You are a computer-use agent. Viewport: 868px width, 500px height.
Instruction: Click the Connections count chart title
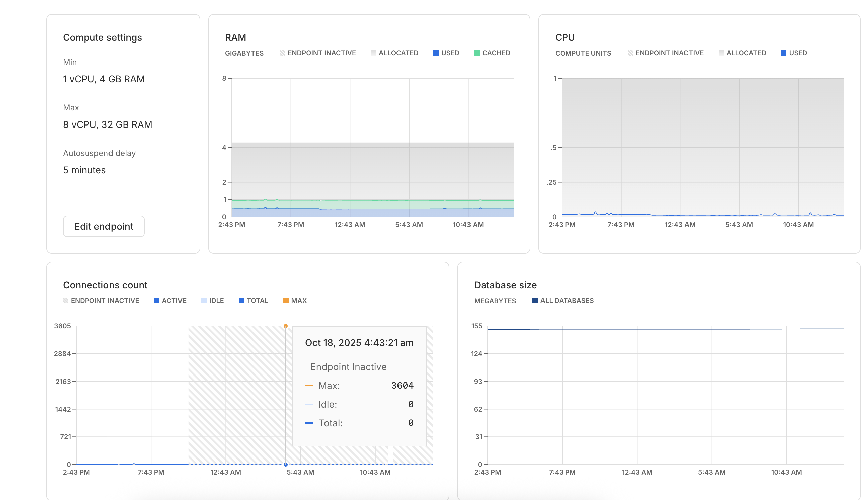(105, 285)
